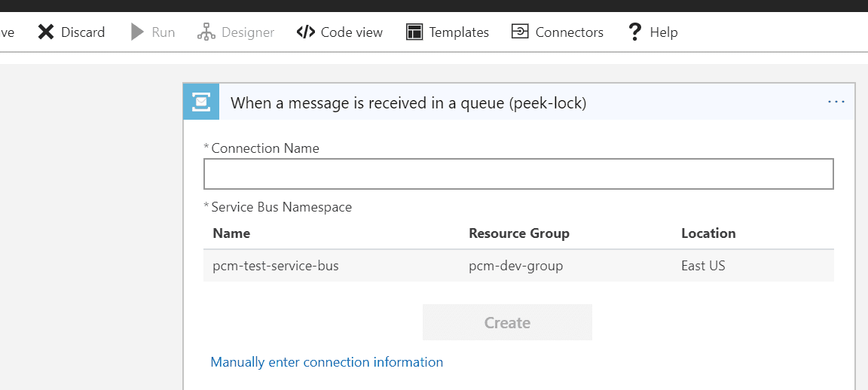Open Help label
Image resolution: width=868 pixels, height=390 pixels.
tap(664, 32)
